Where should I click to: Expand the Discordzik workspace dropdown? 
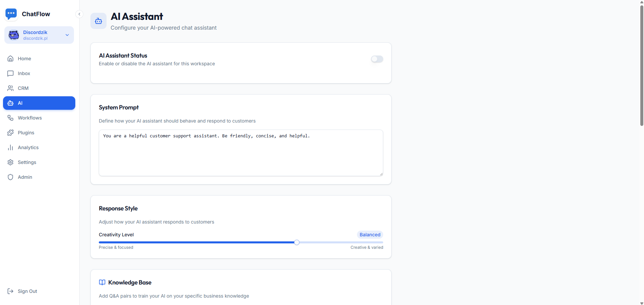click(x=67, y=35)
